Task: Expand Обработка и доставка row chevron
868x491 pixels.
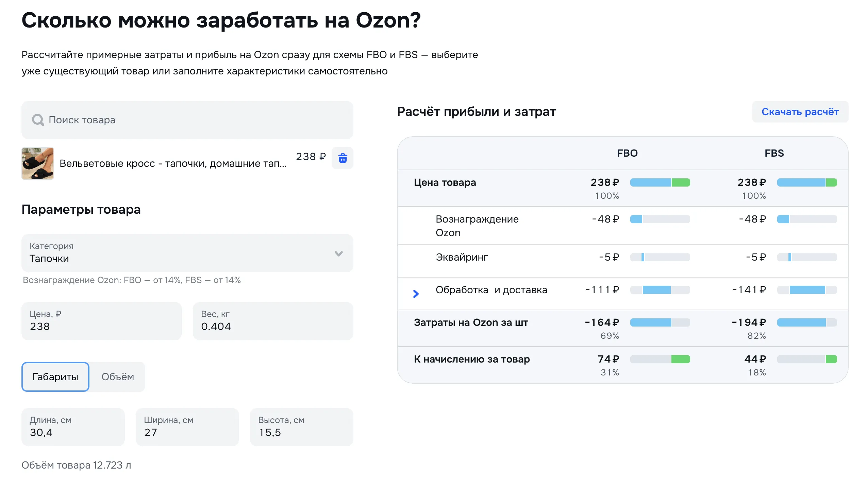Action: (x=416, y=294)
